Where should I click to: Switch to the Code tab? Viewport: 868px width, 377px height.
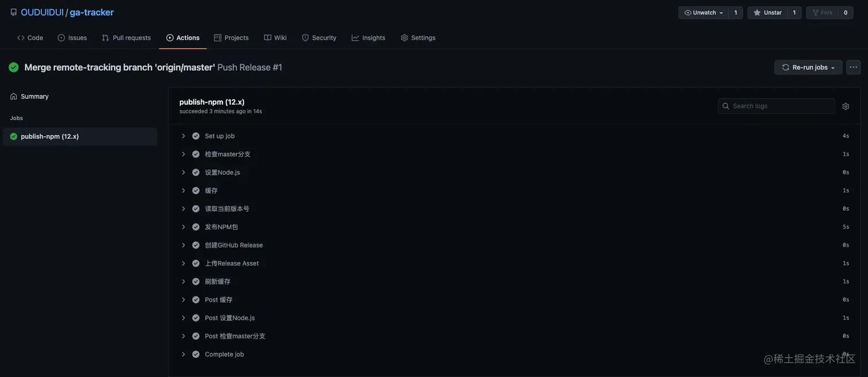tap(30, 37)
